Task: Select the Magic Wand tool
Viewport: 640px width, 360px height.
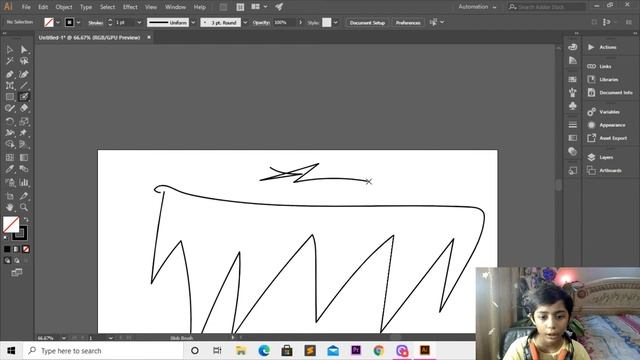Action: (x=10, y=61)
